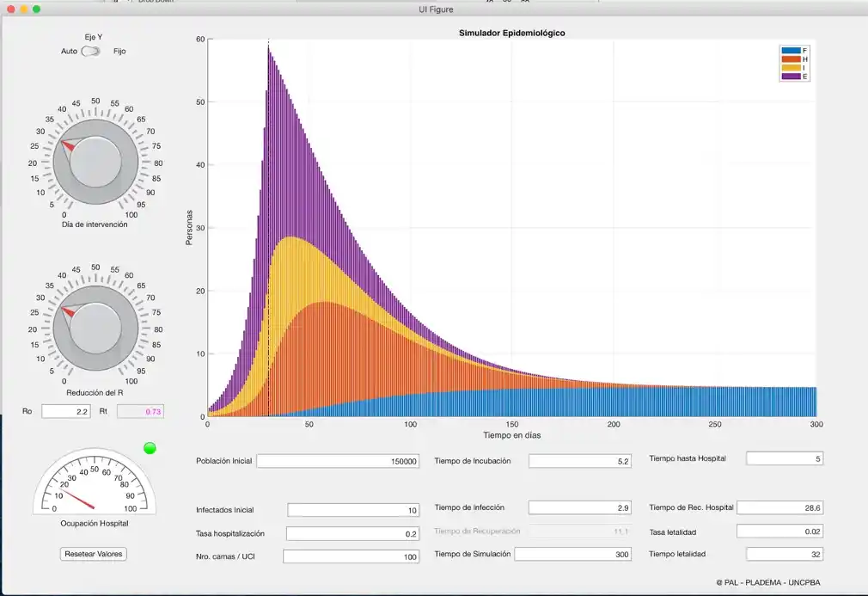Select the Tiempo de Incubación field
868x596 pixels.
click(x=579, y=461)
